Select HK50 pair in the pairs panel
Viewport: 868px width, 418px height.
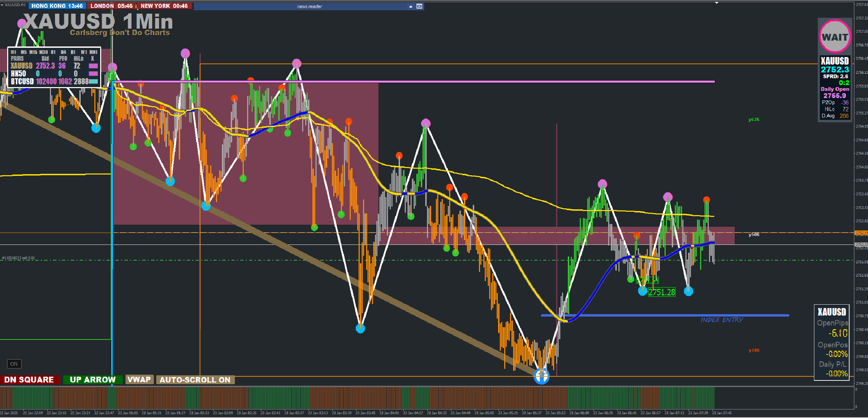point(18,74)
